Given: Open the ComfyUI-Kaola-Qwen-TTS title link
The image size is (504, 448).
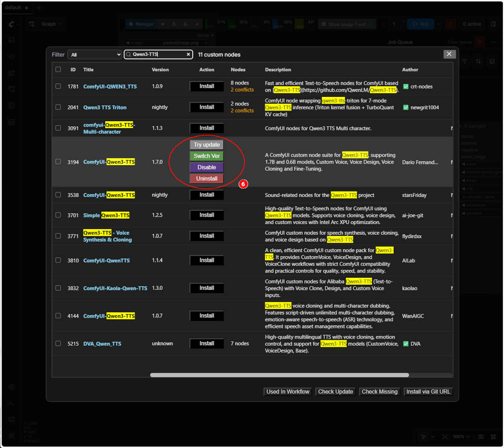Looking at the screenshot, I should tap(115, 288).
